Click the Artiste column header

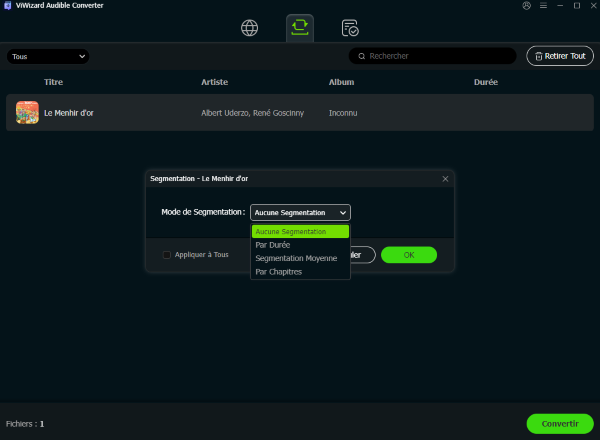pyautogui.click(x=215, y=82)
